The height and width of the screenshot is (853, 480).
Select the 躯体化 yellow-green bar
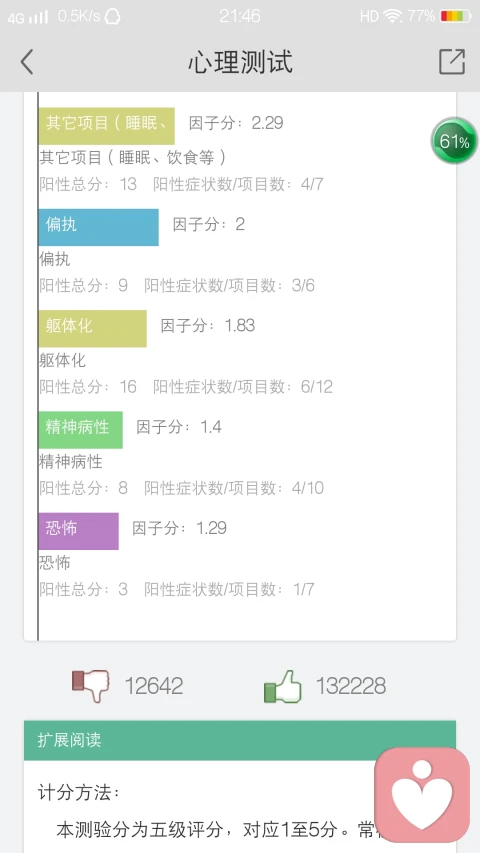click(93, 328)
